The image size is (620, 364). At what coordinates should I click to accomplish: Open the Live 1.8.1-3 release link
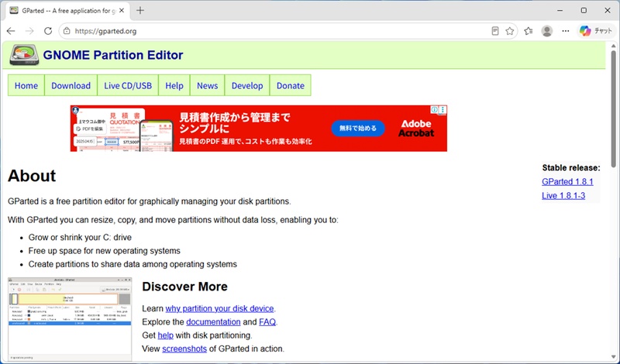[563, 195]
